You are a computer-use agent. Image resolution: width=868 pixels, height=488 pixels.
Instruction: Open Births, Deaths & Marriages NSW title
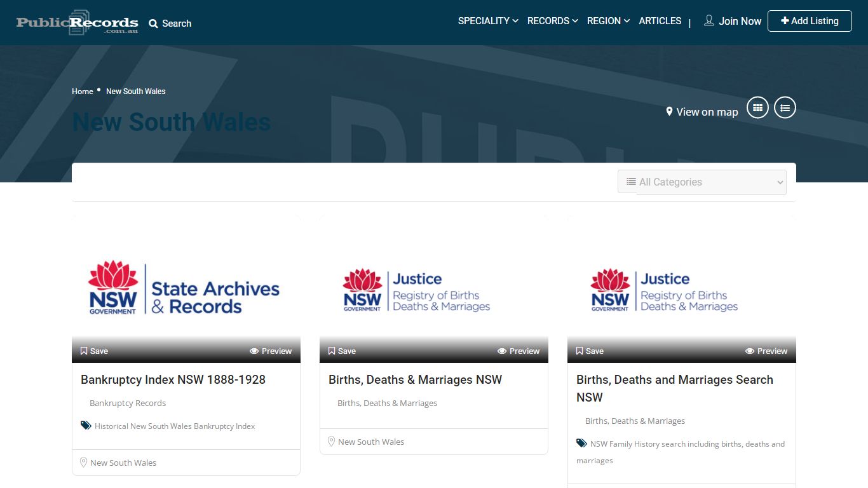(x=415, y=379)
